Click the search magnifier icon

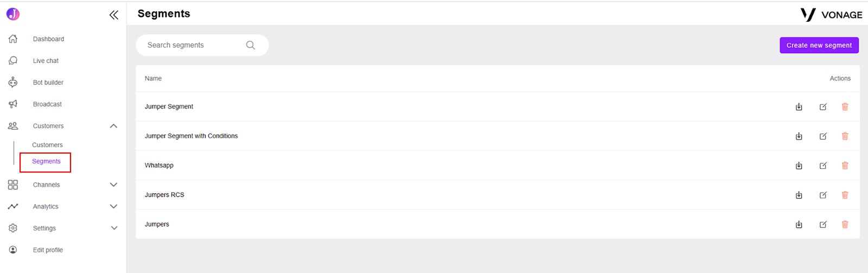tap(250, 45)
